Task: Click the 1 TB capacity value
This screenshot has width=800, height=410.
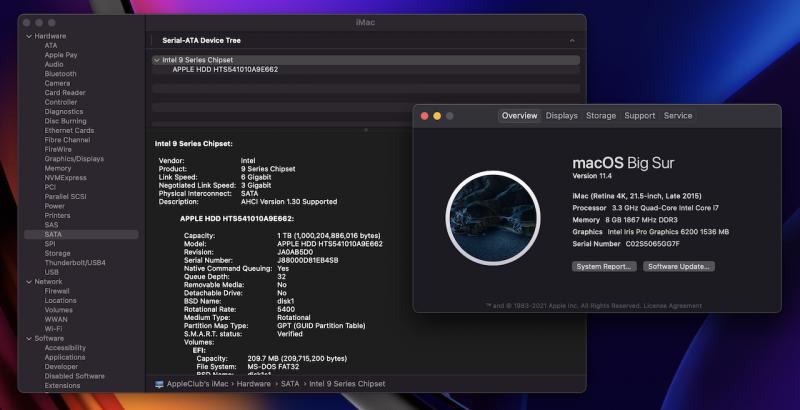Action: tap(329, 236)
